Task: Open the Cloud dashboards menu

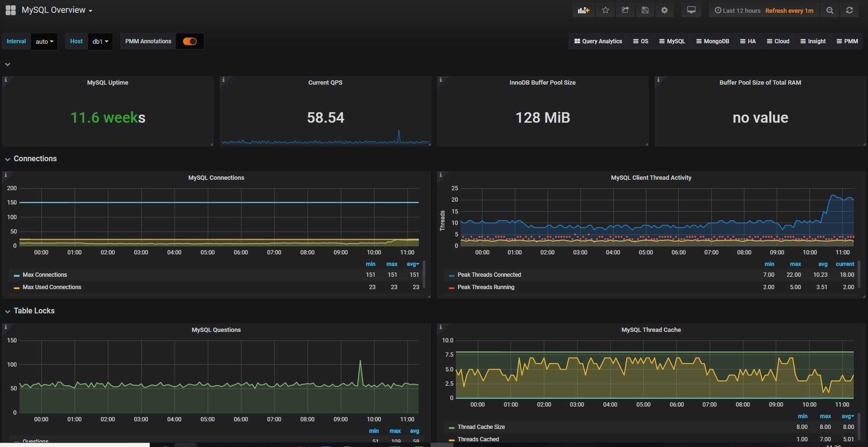Action: (x=778, y=41)
